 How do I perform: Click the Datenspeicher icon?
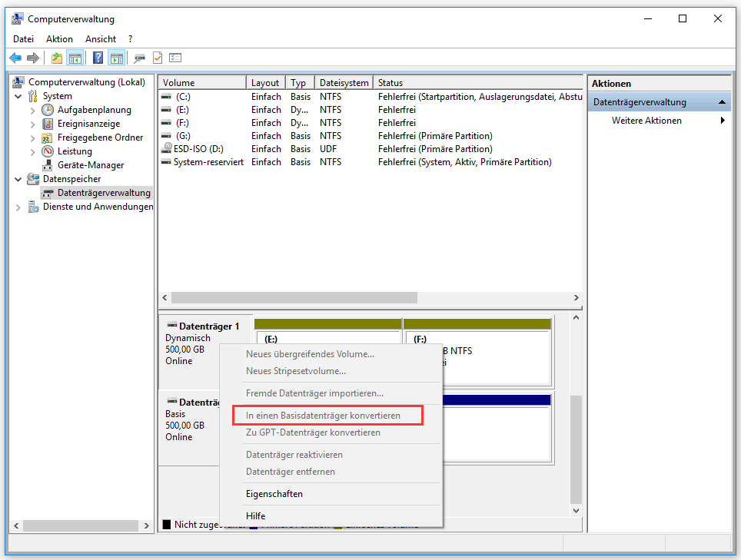pos(33,179)
